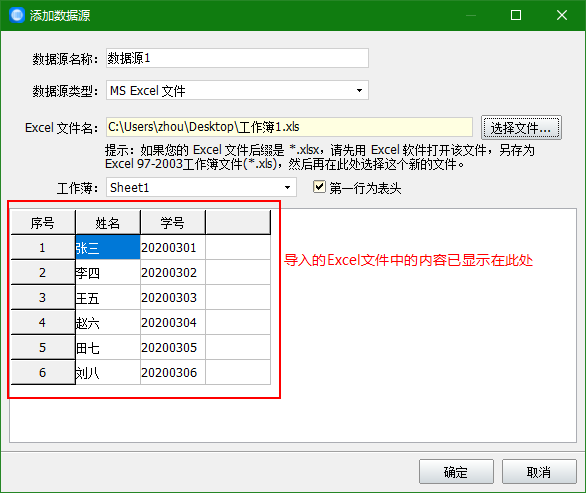
Task: Click the cell containing 张三
Action: (x=108, y=247)
